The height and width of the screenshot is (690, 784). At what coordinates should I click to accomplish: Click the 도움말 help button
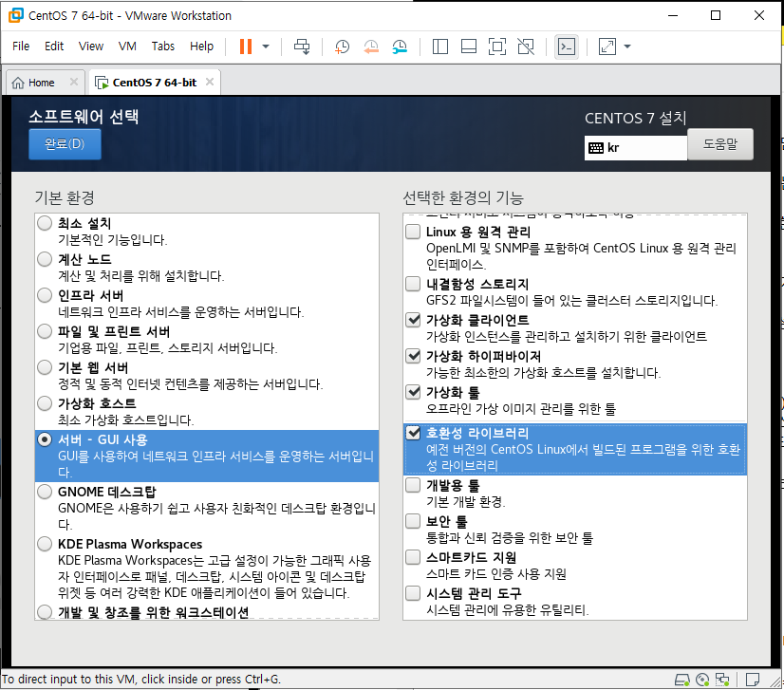click(x=720, y=144)
